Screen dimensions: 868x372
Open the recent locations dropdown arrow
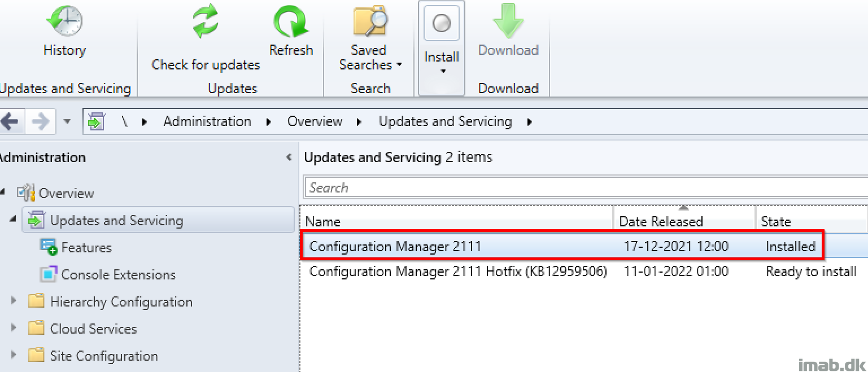coord(67,121)
